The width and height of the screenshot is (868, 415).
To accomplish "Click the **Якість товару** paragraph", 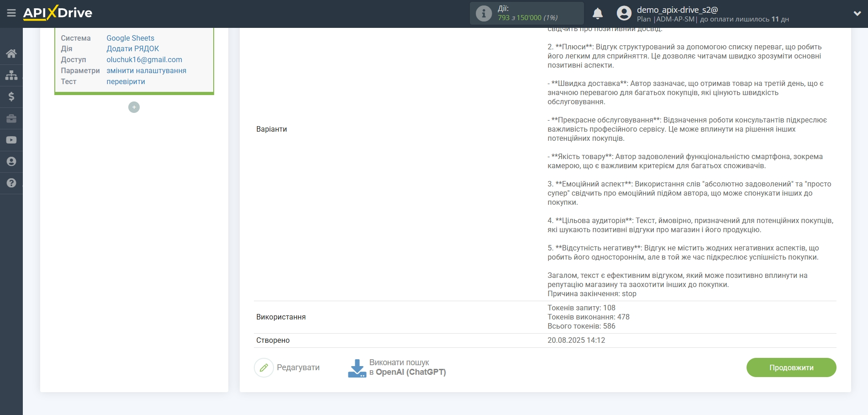I will coord(685,161).
